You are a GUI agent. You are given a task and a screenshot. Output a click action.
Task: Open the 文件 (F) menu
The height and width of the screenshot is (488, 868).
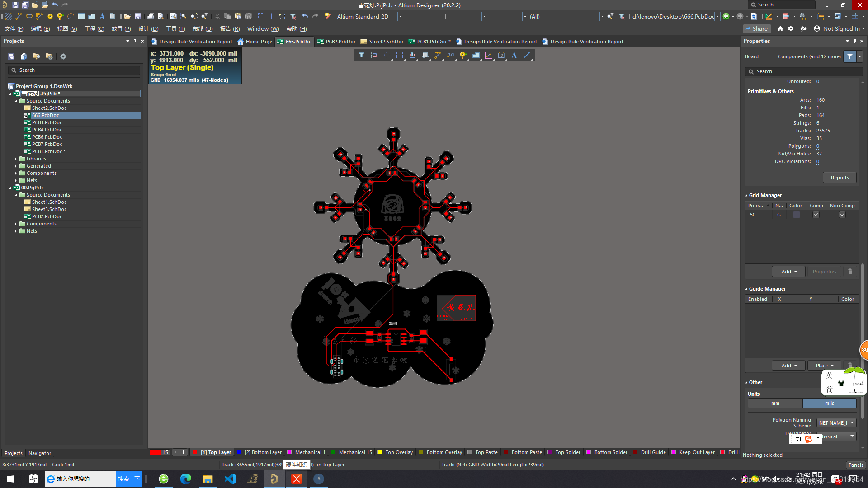pos(14,29)
